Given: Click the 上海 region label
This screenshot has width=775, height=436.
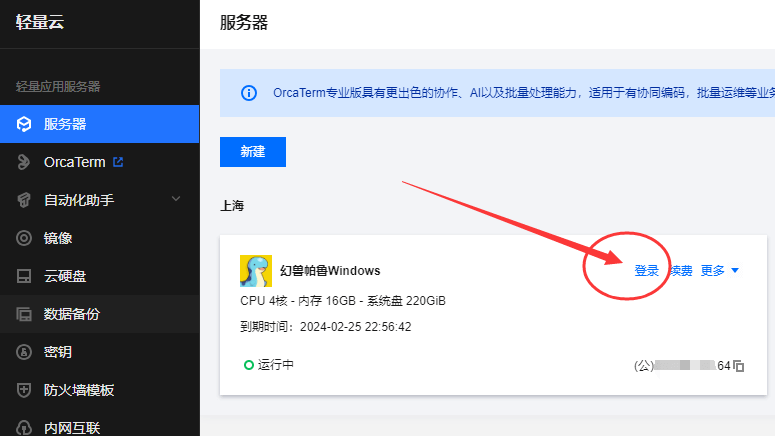Looking at the screenshot, I should coord(232,206).
